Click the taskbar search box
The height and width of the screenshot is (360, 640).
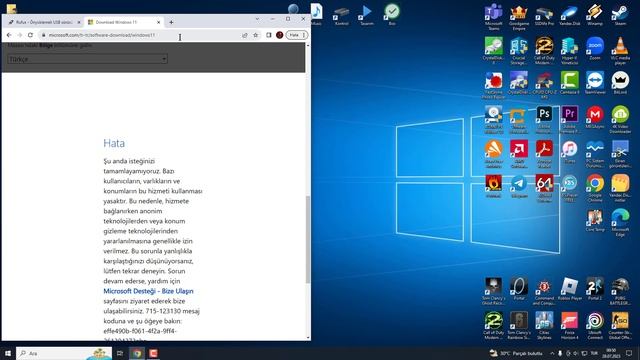click(64, 353)
